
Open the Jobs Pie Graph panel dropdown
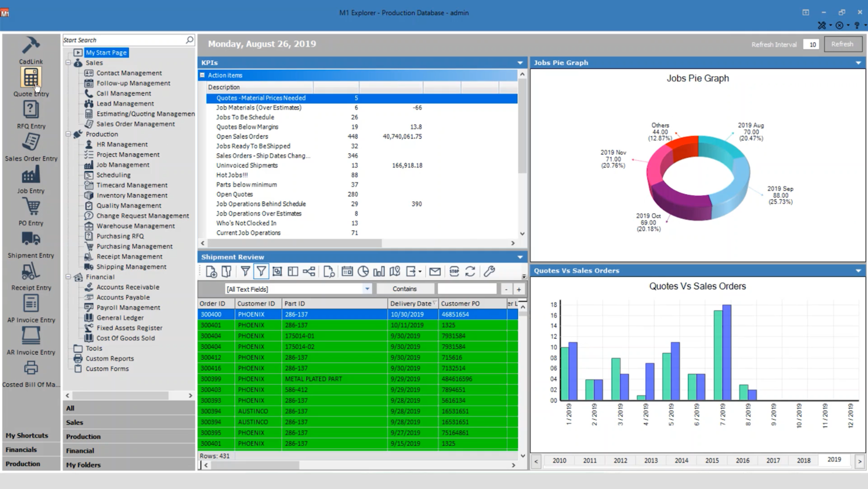point(858,63)
